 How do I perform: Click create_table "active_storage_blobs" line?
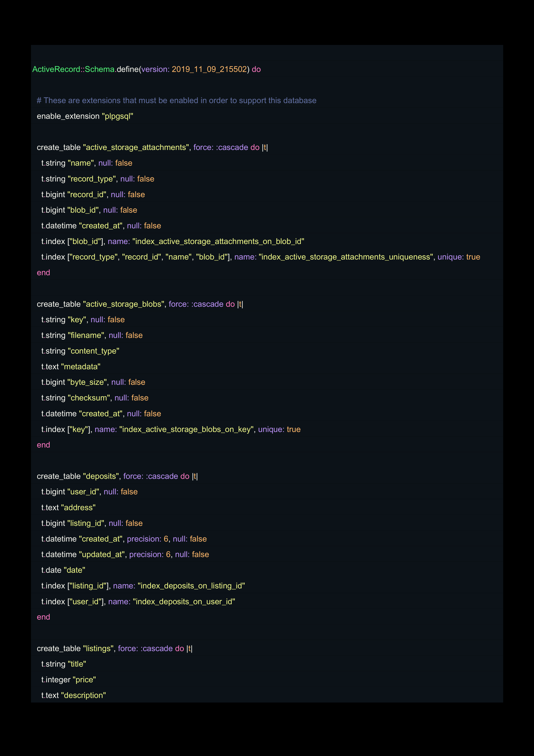coord(140,304)
